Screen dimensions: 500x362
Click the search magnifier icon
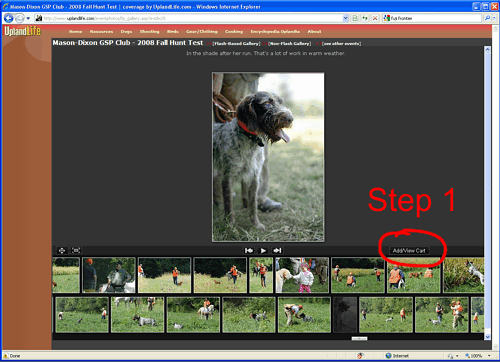click(x=487, y=18)
